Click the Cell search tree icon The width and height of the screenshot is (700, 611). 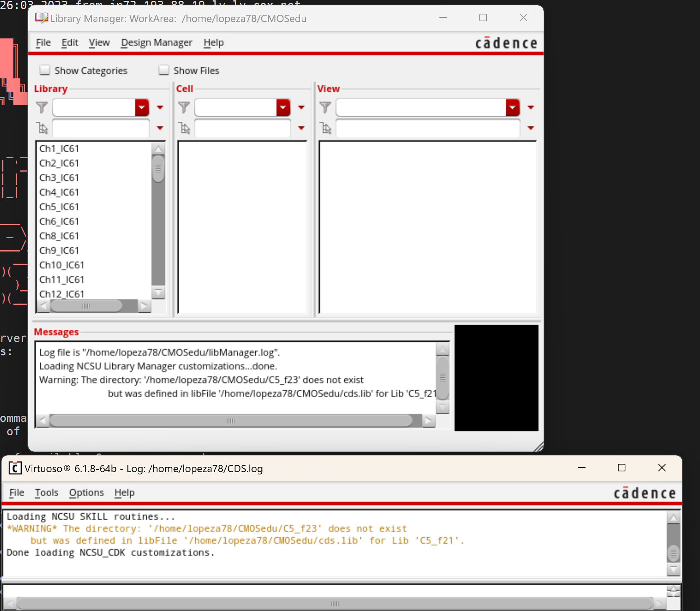pyautogui.click(x=185, y=128)
